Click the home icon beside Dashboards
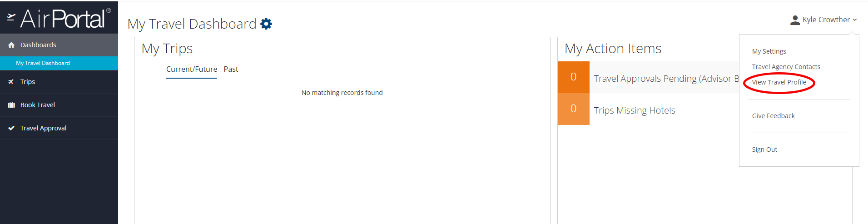Viewport: 868px width, 224px height. 11,45
